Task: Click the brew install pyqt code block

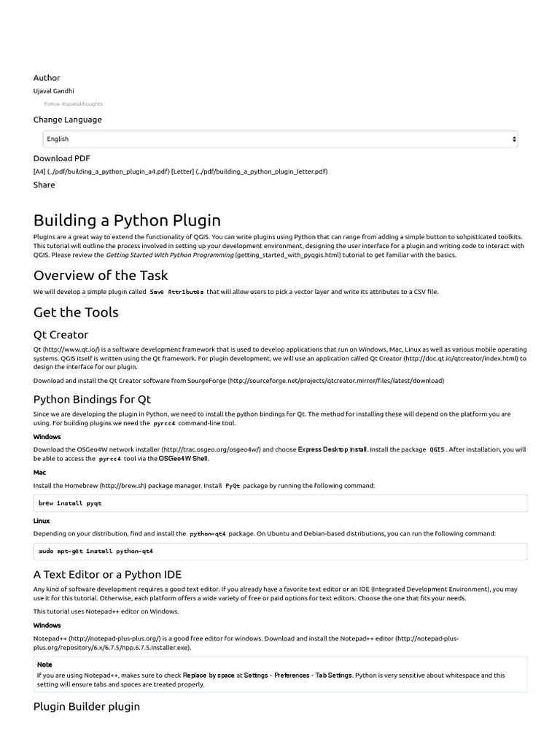Action: 281,503
